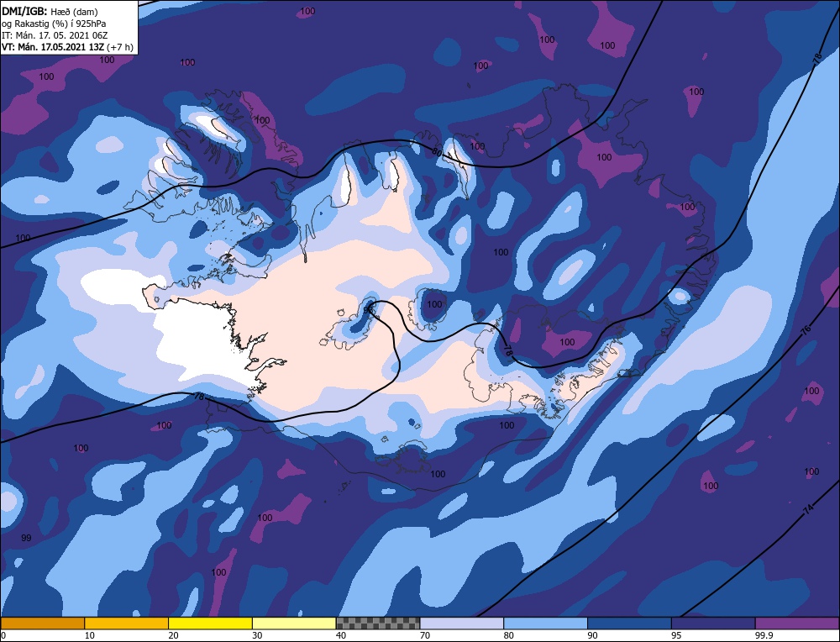840x642 pixels.
Task: Click the lavender 70–80 legend swatch
Action: 462,623
